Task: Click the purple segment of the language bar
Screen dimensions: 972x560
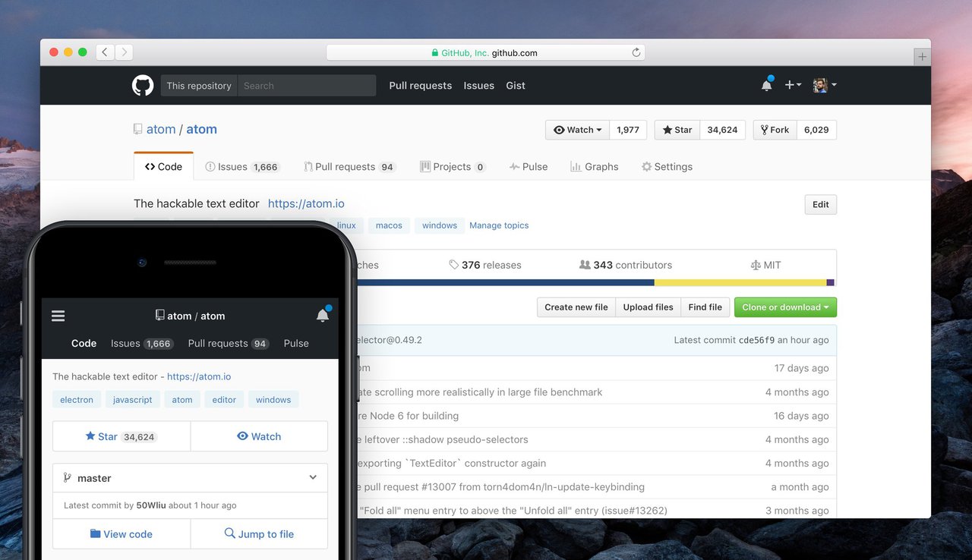Action: [x=831, y=282]
